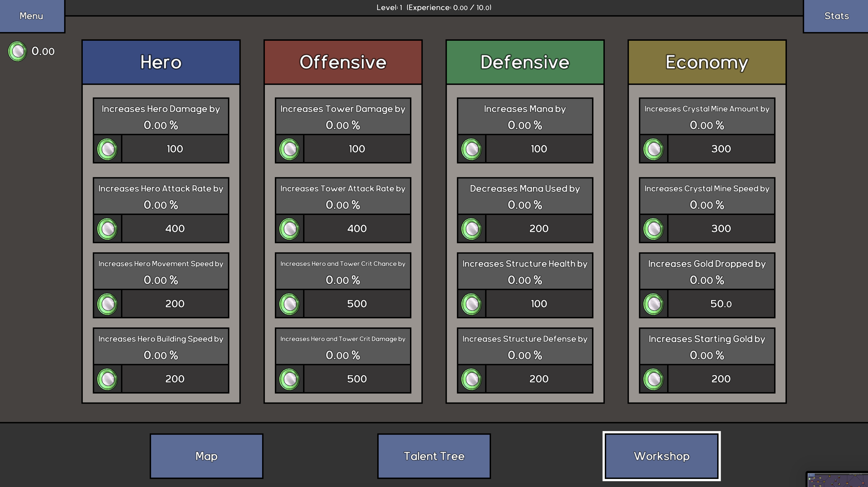Click "Increases Crystal Mine Amount by" description
Image resolution: width=868 pixels, height=487 pixels.
point(707,109)
